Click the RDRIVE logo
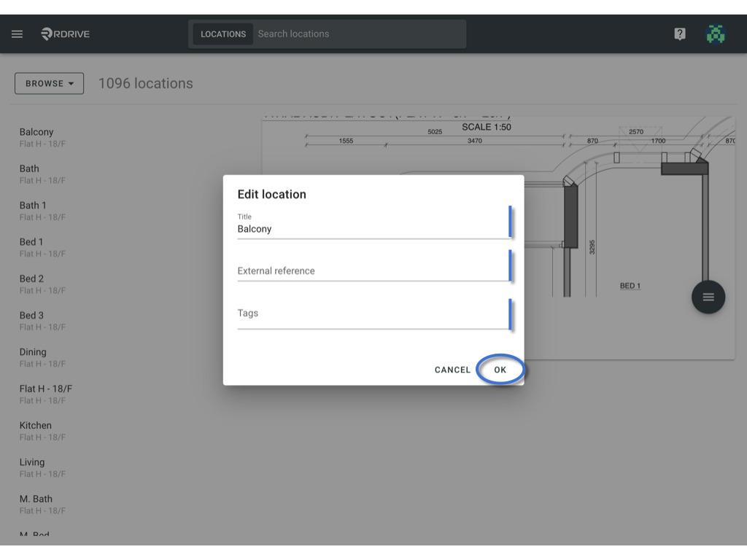 pos(65,34)
